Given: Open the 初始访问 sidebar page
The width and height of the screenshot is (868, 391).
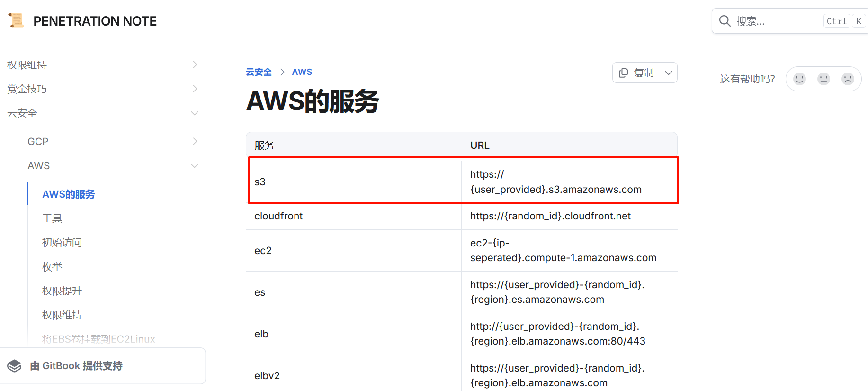Looking at the screenshot, I should [62, 242].
